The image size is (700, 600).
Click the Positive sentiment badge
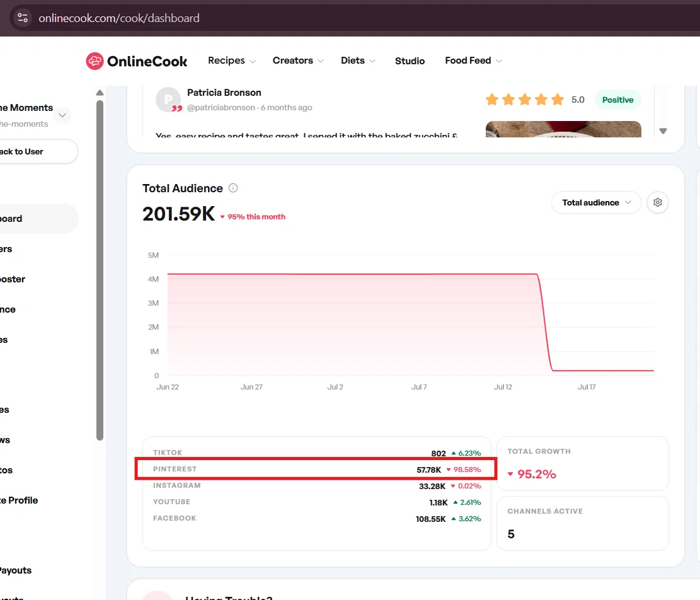point(617,100)
